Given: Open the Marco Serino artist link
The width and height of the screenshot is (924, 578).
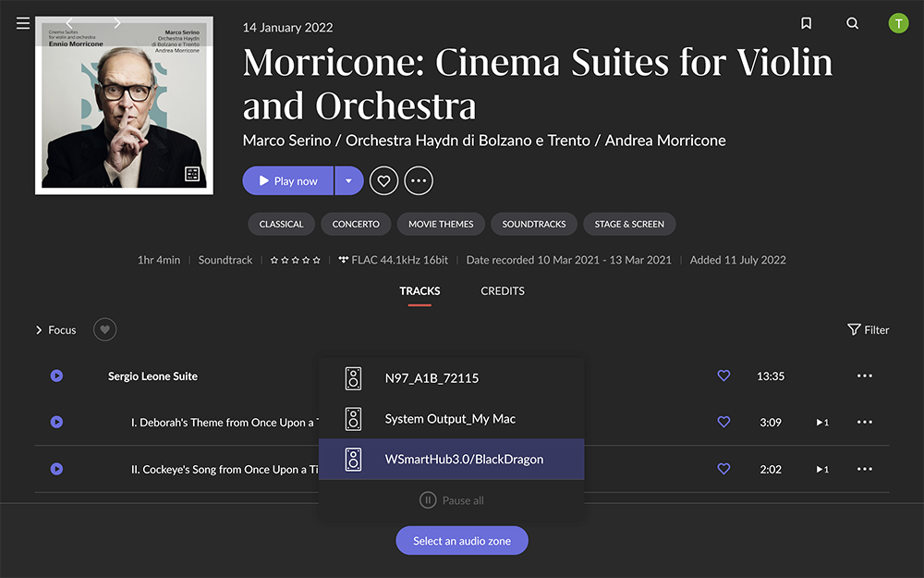Looking at the screenshot, I should pos(286,141).
